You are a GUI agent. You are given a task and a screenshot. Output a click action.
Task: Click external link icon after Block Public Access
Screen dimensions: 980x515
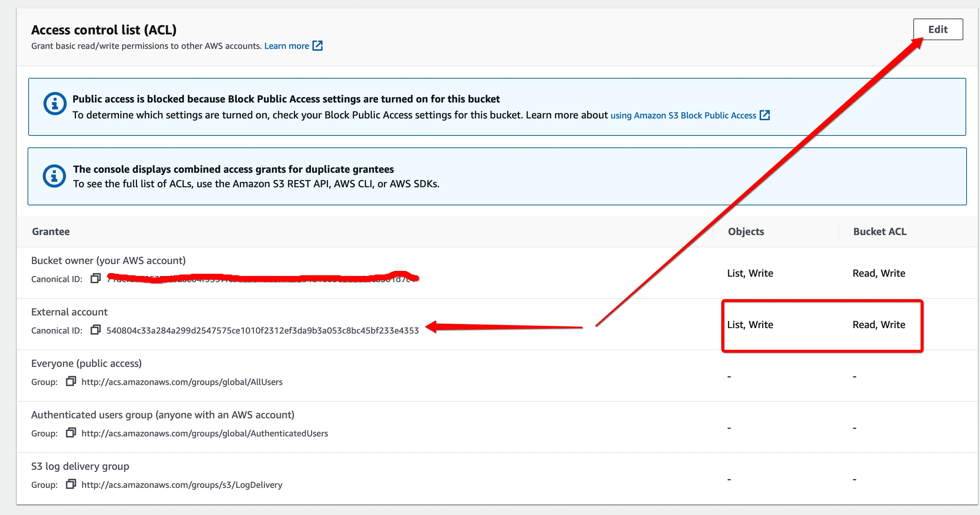764,115
